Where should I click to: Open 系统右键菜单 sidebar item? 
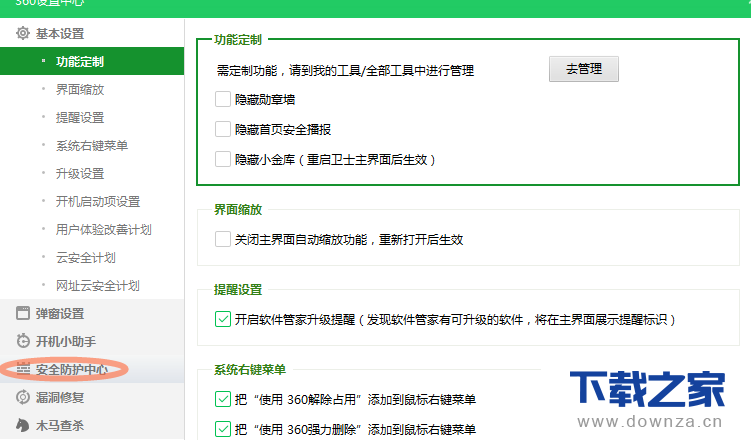[x=92, y=146]
